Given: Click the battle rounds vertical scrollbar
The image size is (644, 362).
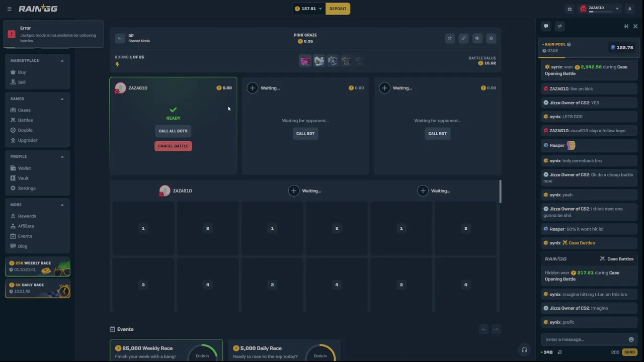Looking at the screenshot, I should click(500, 192).
